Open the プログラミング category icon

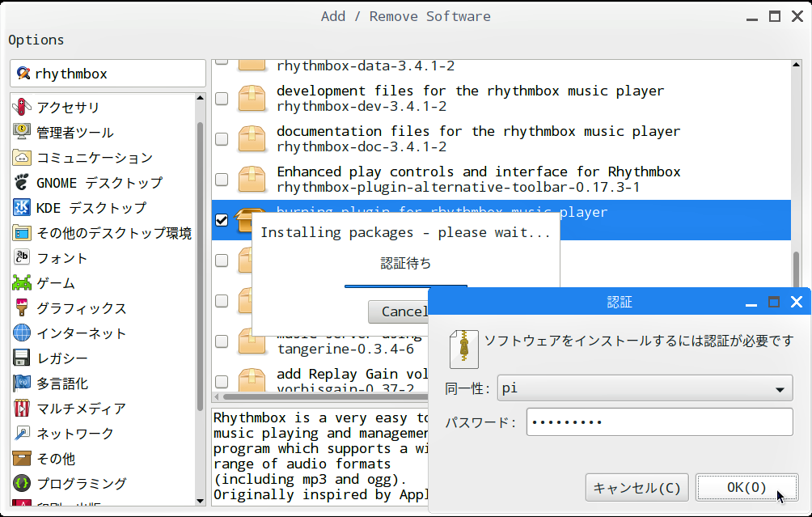(x=22, y=483)
